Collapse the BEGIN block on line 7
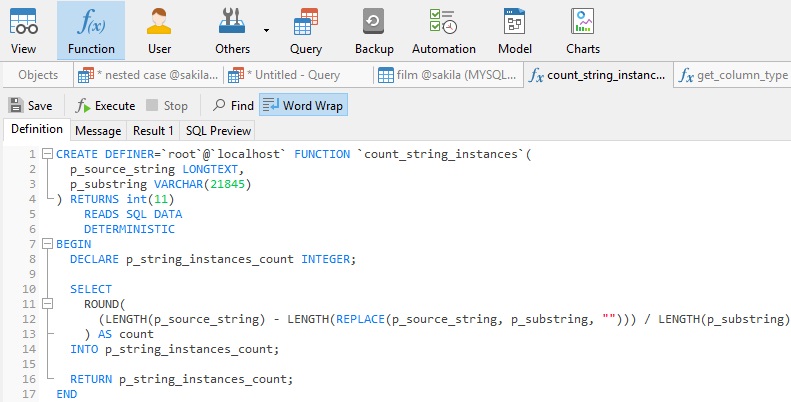The height and width of the screenshot is (402, 791). pos(47,244)
